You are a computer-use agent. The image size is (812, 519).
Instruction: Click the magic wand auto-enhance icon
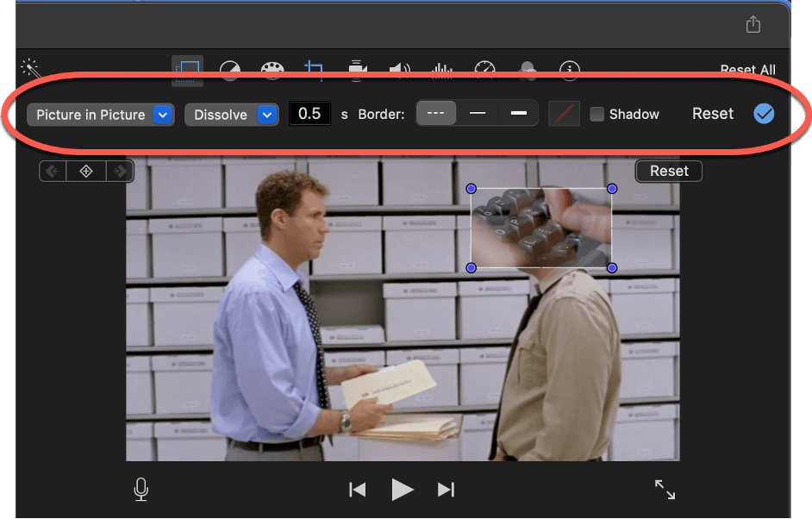point(30,68)
